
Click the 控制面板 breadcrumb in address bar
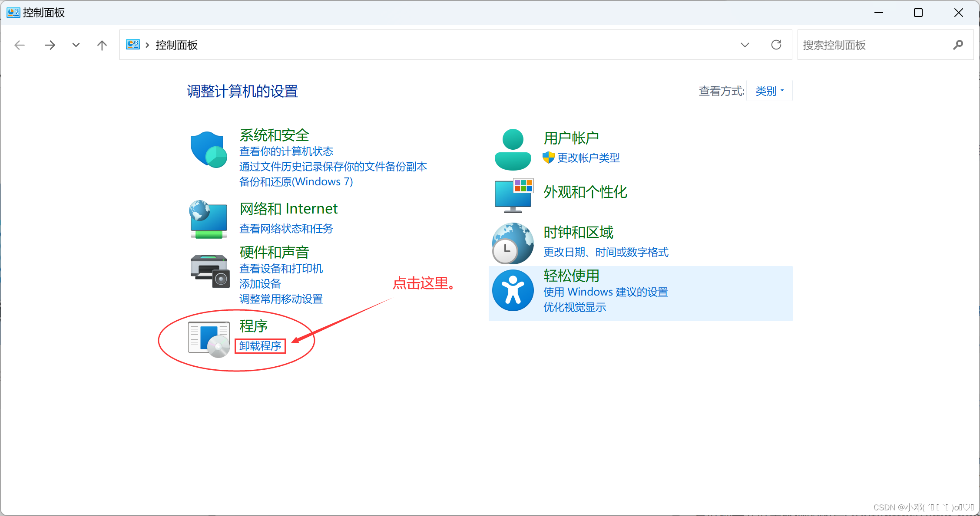click(x=176, y=45)
